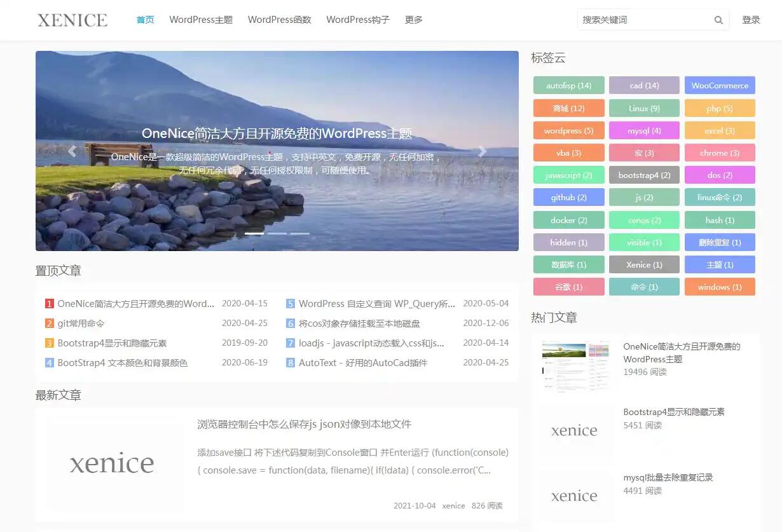Open the WordPress主题 section
The image size is (782, 532).
(x=201, y=20)
